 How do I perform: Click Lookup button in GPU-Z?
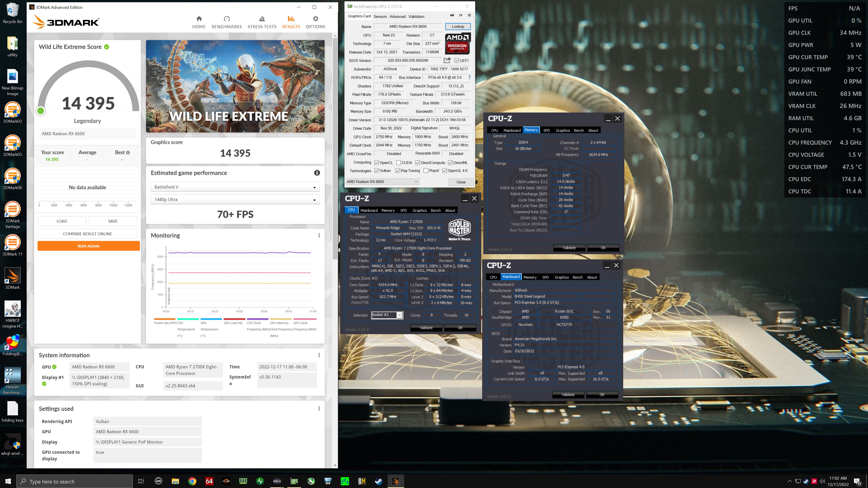tap(458, 26)
